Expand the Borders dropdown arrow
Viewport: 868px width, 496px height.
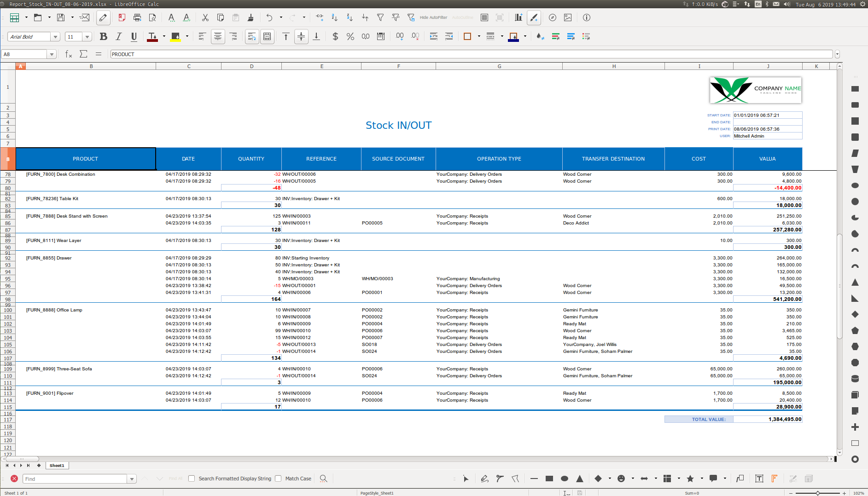(x=479, y=36)
